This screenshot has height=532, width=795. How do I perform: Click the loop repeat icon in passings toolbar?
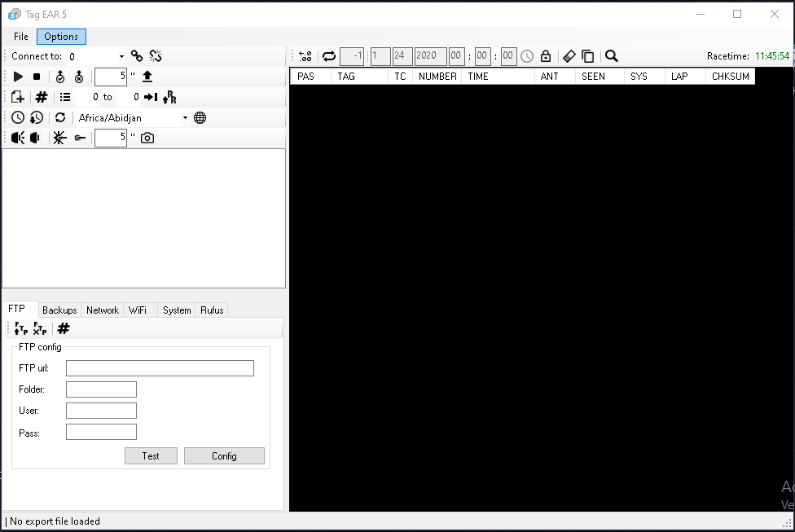(329, 56)
